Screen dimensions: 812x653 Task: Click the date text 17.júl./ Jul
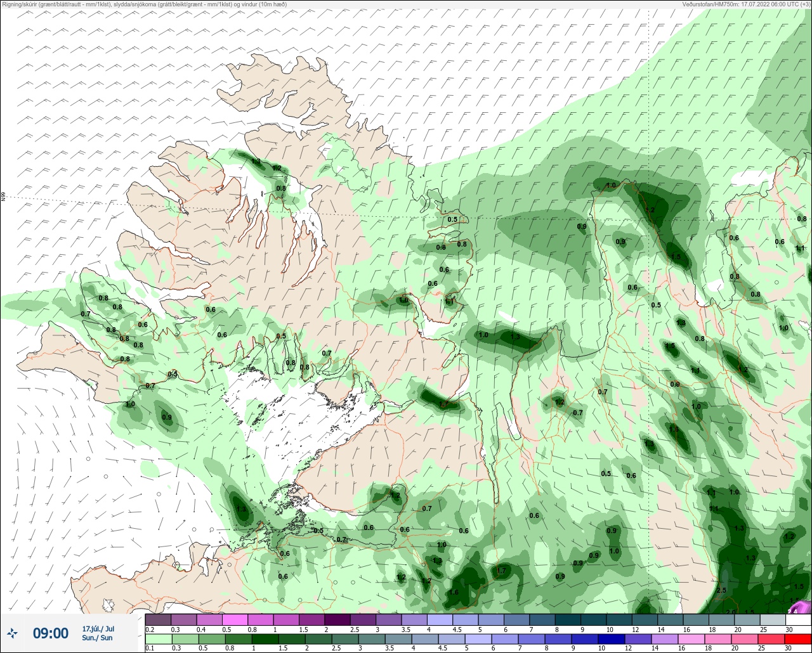(98, 629)
